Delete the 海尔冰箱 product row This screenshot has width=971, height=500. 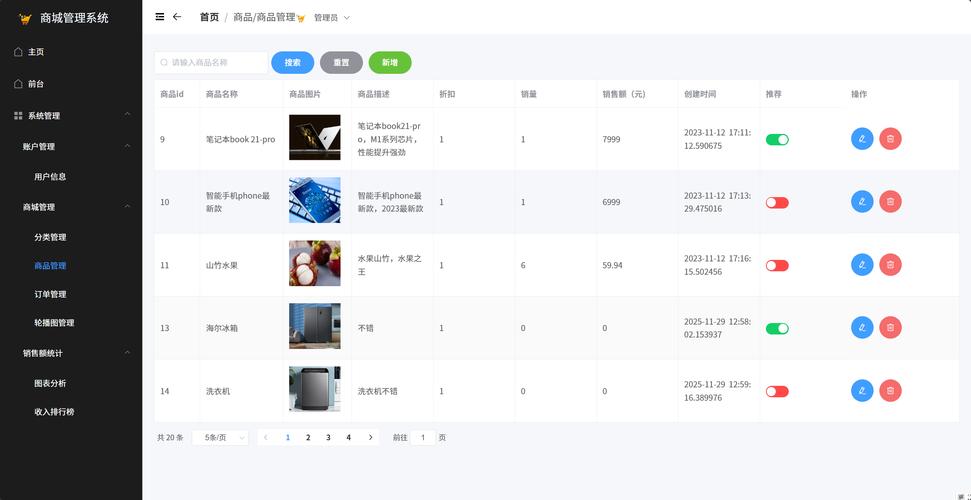coord(890,328)
